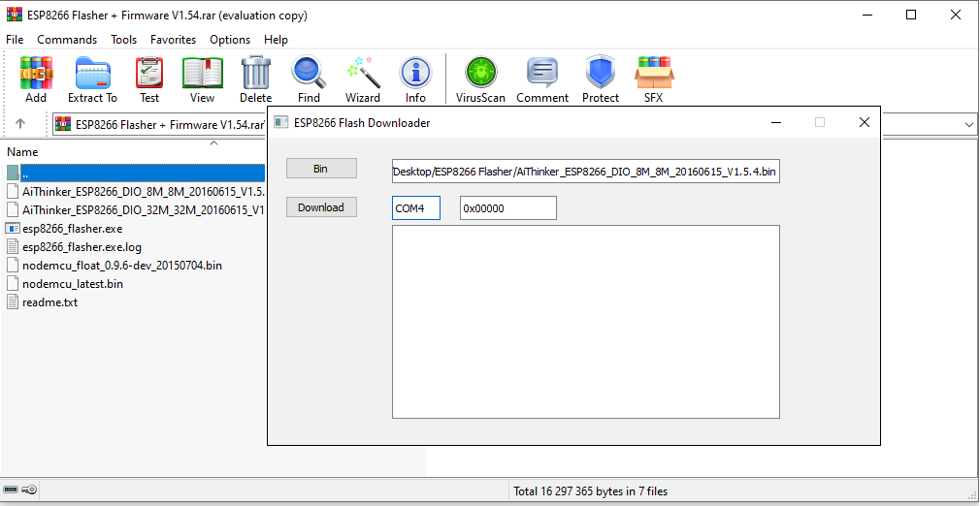The height and width of the screenshot is (506, 980).
Task: Click the archive path text in the address bar
Action: 170,124
